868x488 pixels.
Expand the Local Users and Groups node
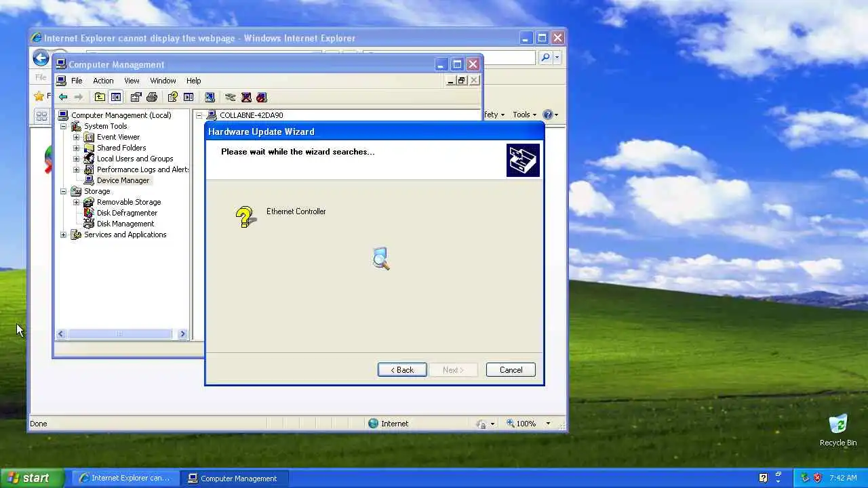pyautogui.click(x=77, y=159)
